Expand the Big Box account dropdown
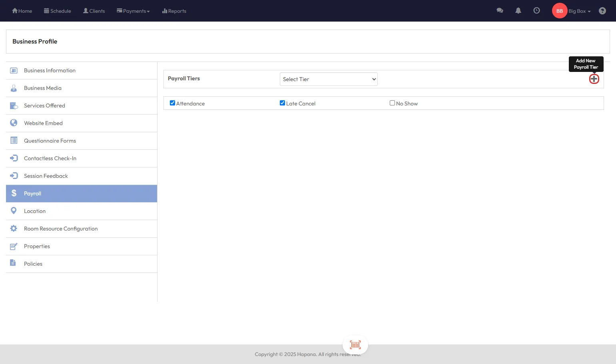 pos(579,11)
